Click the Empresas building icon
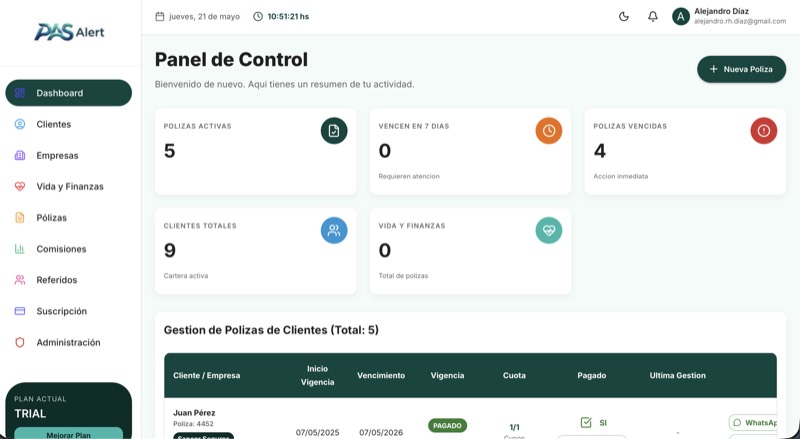This screenshot has width=800, height=439. pyautogui.click(x=20, y=155)
